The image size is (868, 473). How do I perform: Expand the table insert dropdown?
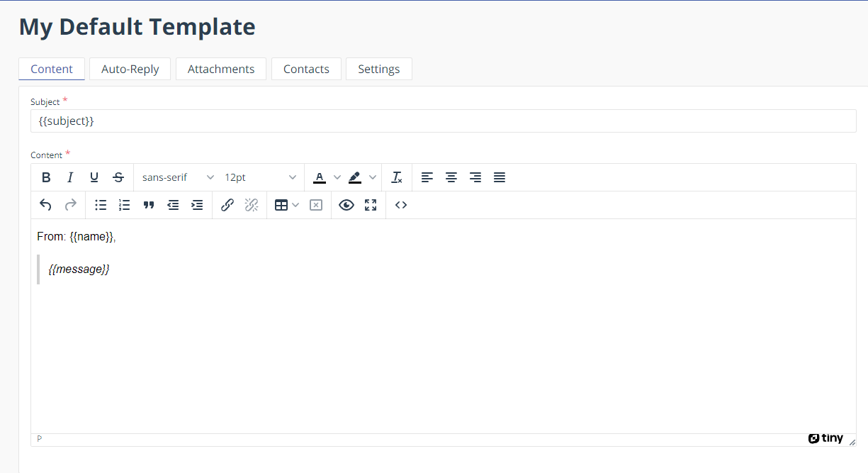tap(295, 205)
